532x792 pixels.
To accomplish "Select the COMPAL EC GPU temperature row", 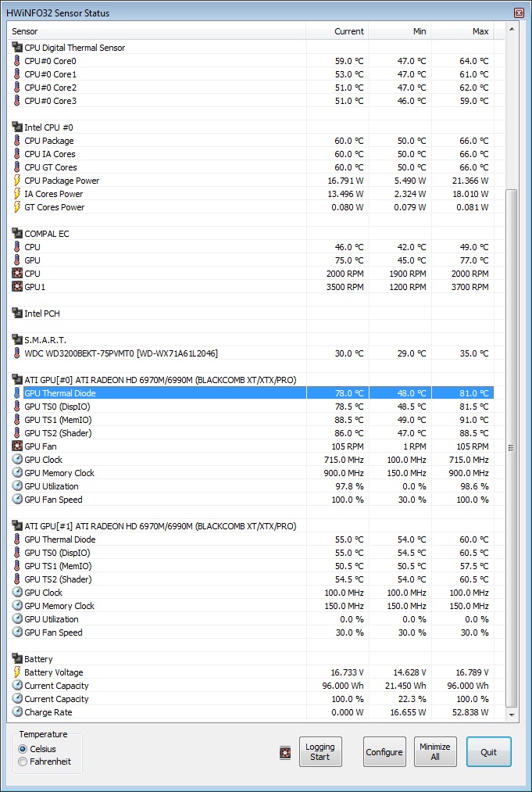I will (252, 260).
